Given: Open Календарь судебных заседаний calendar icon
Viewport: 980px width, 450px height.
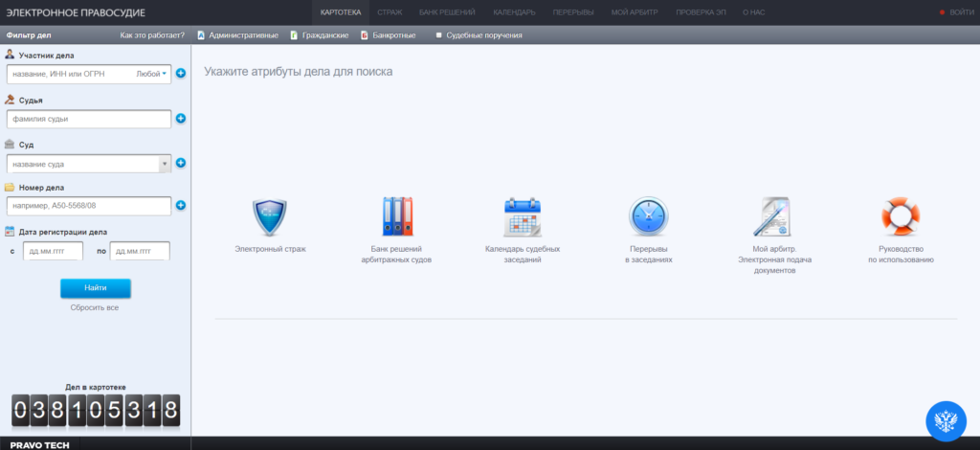Looking at the screenshot, I should (523, 217).
